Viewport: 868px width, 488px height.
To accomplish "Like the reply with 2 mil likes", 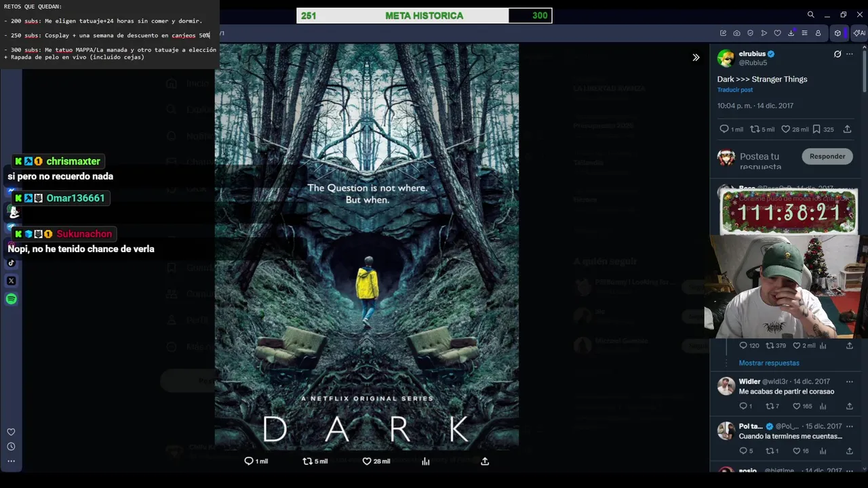I will [804, 346].
